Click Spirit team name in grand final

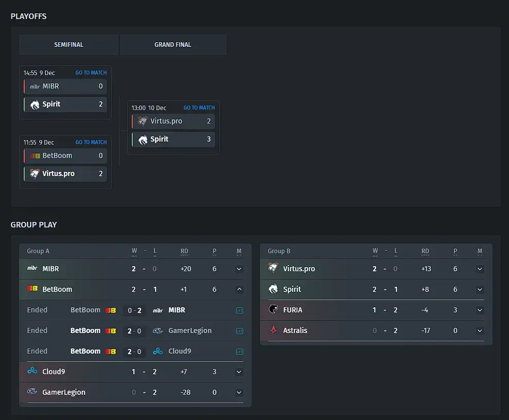[x=160, y=139]
